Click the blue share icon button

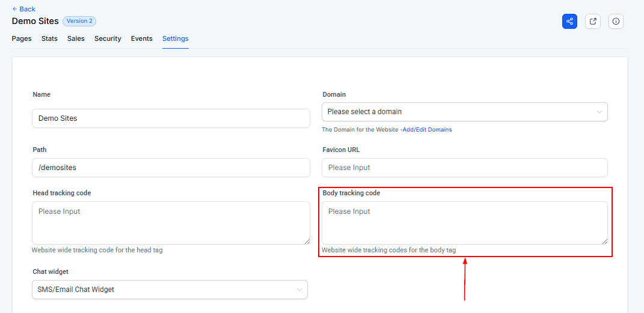click(x=569, y=21)
